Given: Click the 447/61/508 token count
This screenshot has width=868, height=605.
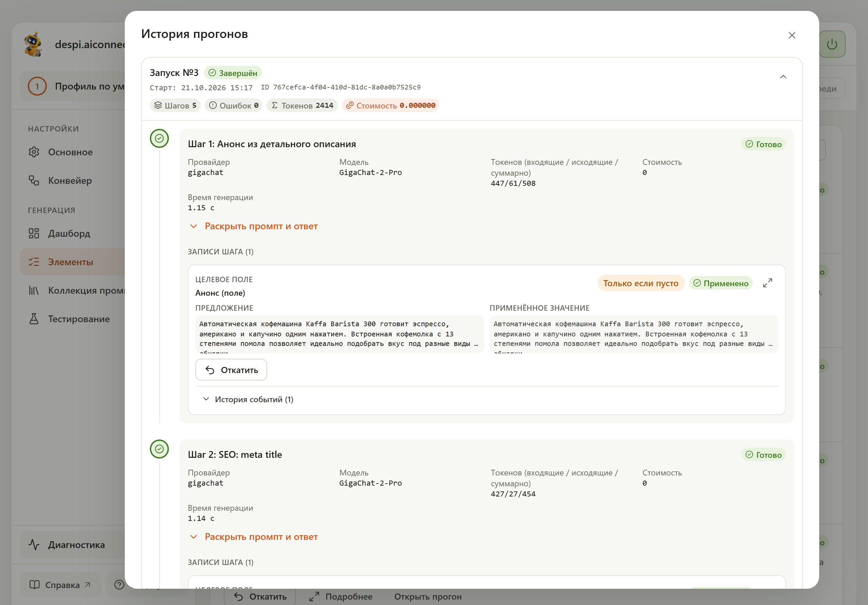Looking at the screenshot, I should [x=513, y=183].
